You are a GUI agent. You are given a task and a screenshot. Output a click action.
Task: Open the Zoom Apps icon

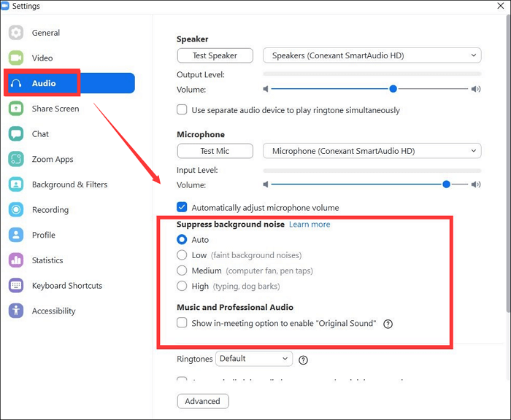pos(16,159)
